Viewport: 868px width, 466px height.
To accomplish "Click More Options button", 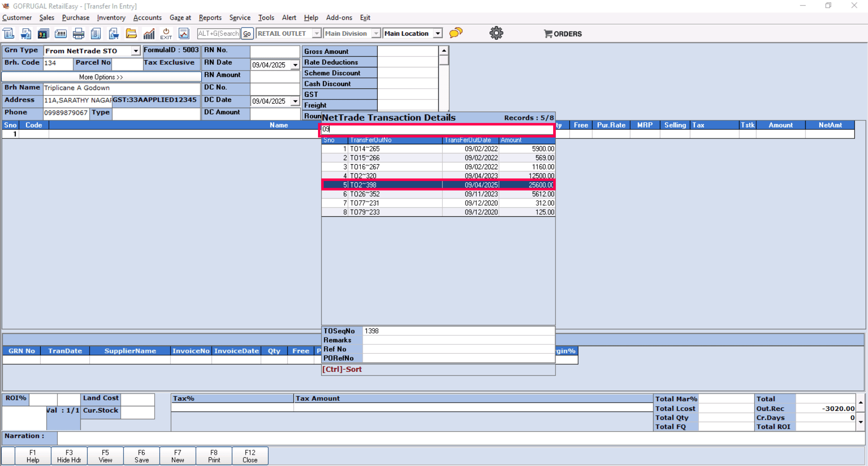I will point(101,77).
